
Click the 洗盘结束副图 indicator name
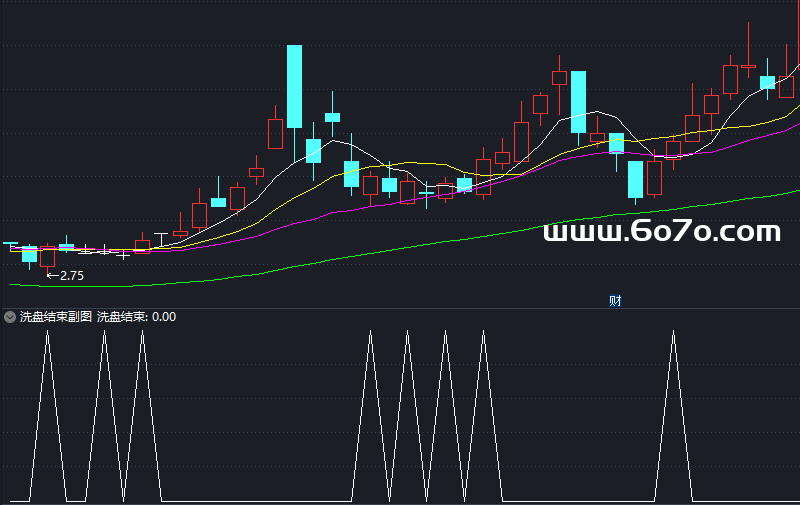(x=56, y=317)
